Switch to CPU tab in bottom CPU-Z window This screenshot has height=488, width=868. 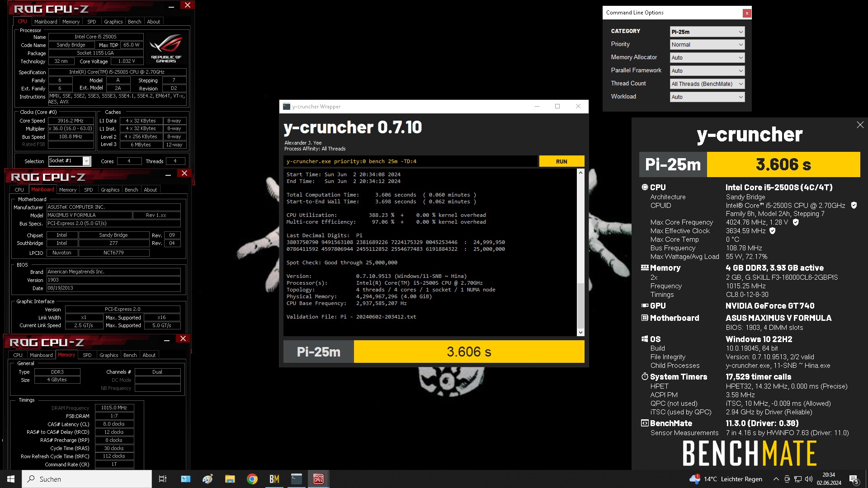18,355
